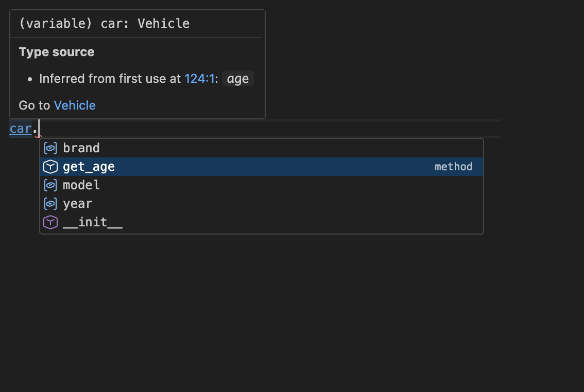
Task: Click the highlighted age code snippet
Action: click(x=237, y=78)
